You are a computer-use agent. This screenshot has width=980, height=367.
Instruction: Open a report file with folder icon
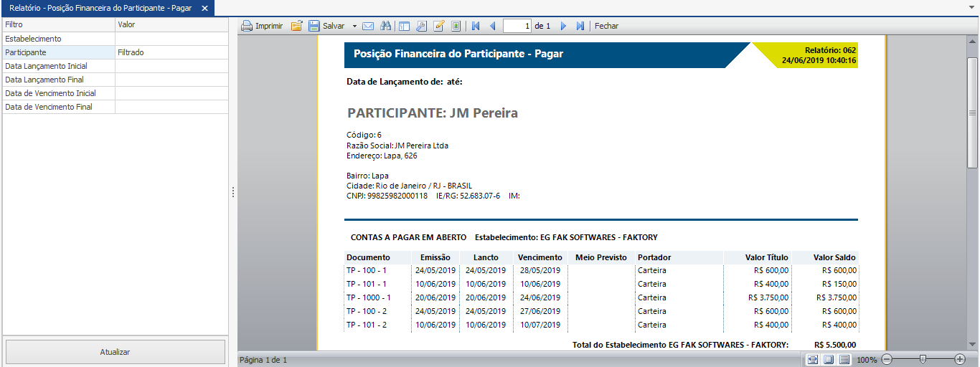pos(296,26)
